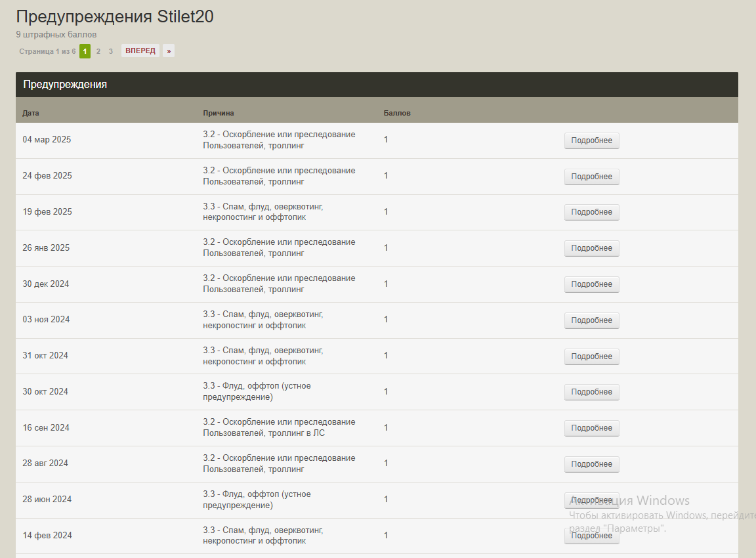Screen dimensions: 756x558
Task: Open details for 03 ноя 2024 warning
Action: pos(591,320)
